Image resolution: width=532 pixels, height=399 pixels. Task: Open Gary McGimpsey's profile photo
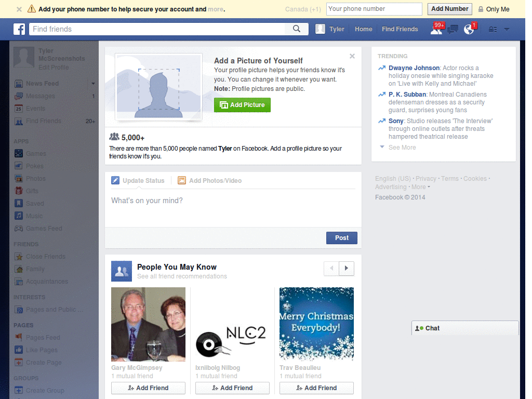148,324
